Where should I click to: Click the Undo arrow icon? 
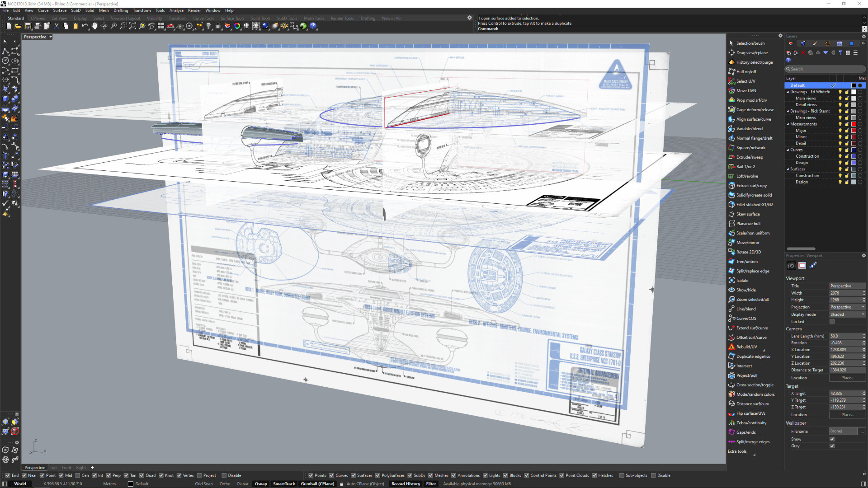point(85,26)
